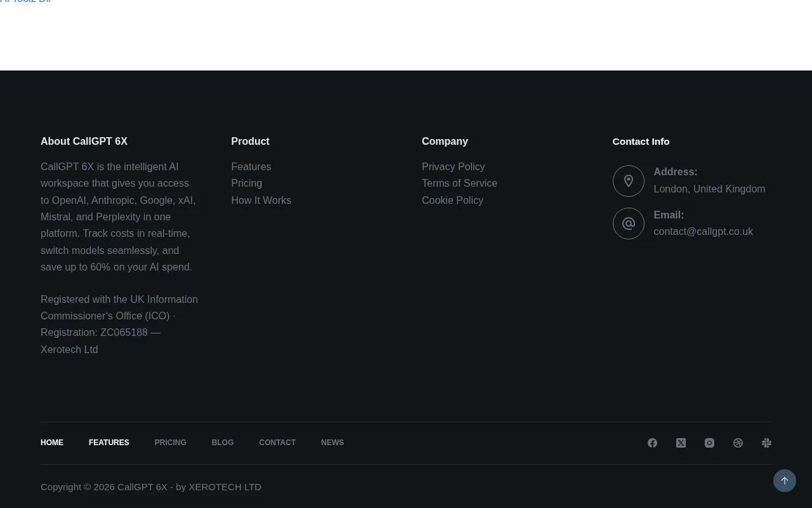Click the scroll-to-top arrow button
The image size is (812, 508).
785,481
